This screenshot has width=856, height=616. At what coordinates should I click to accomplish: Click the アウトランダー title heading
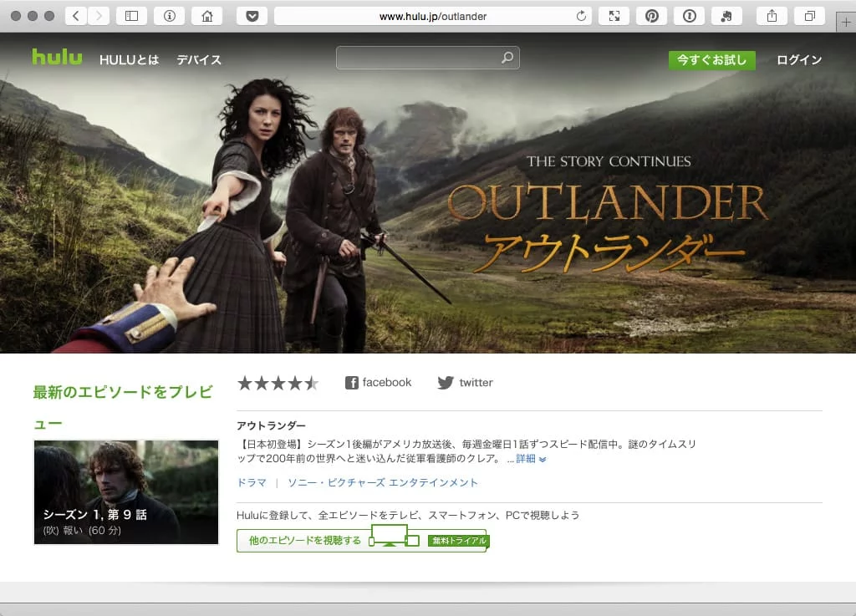272,425
